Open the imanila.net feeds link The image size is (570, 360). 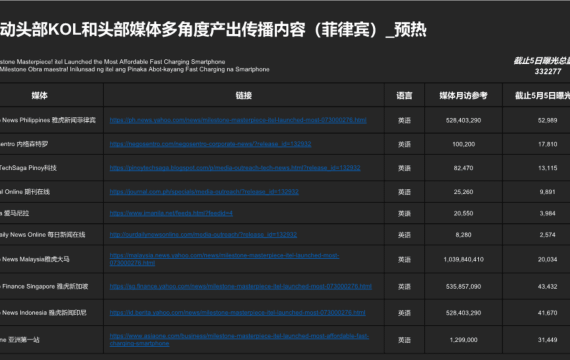pyautogui.click(x=171, y=213)
